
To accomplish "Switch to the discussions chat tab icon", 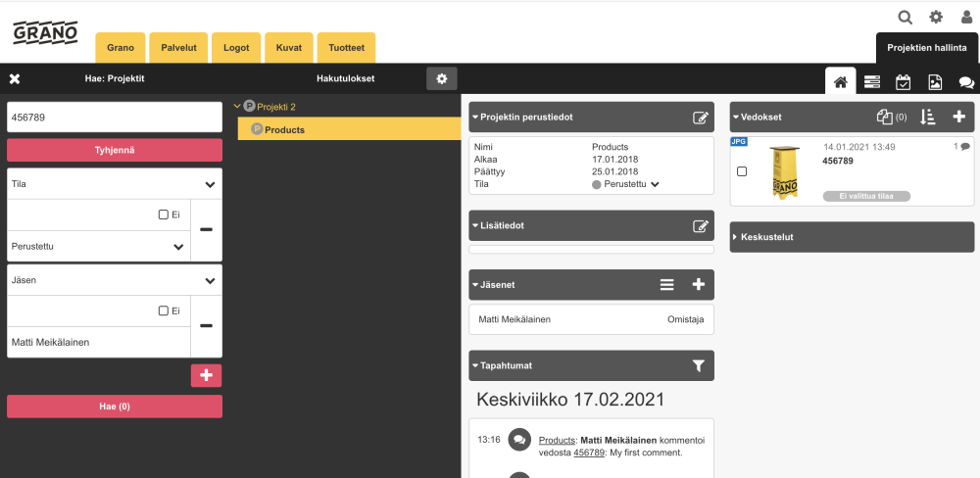I will [x=966, y=82].
